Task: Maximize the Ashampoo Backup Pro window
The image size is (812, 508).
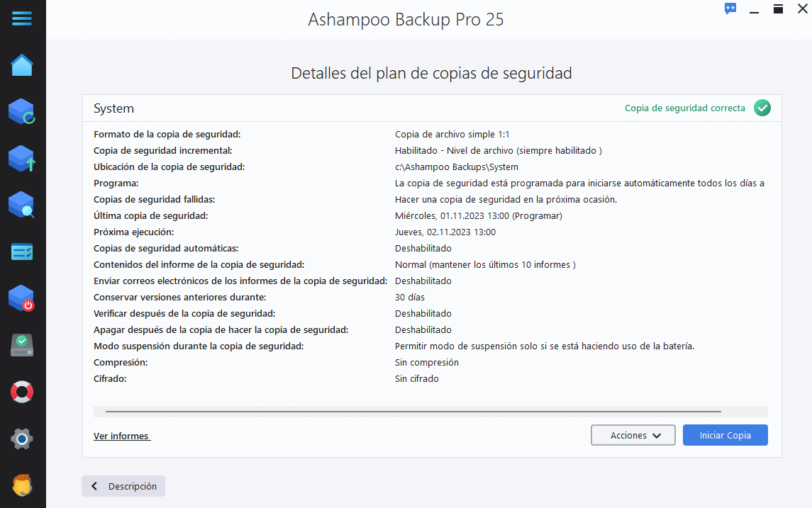Action: pos(778,9)
